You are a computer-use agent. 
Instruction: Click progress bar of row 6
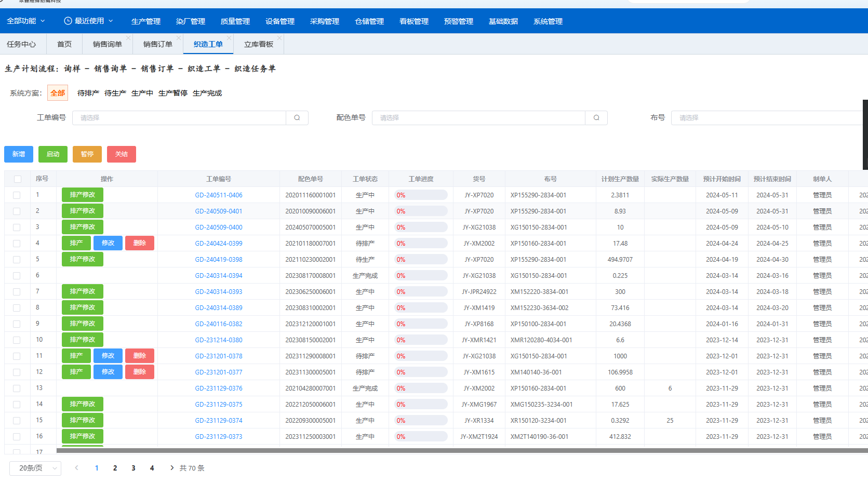[x=421, y=276]
